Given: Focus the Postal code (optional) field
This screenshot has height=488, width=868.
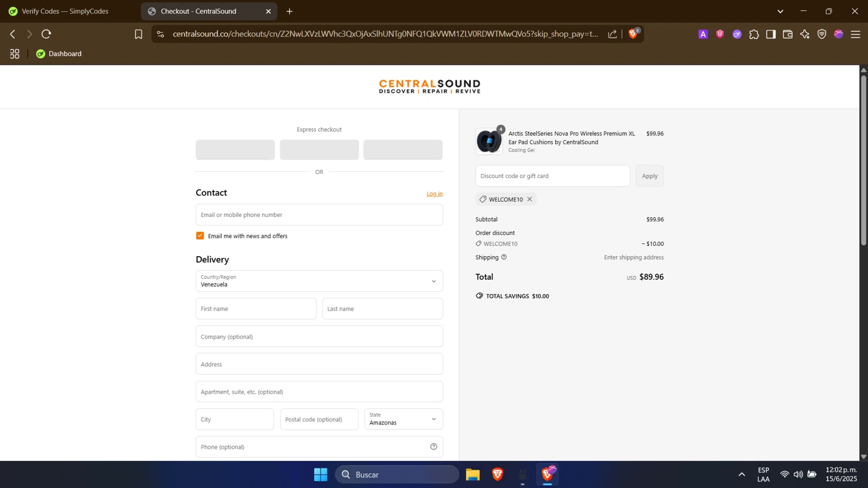Looking at the screenshot, I should click(319, 419).
